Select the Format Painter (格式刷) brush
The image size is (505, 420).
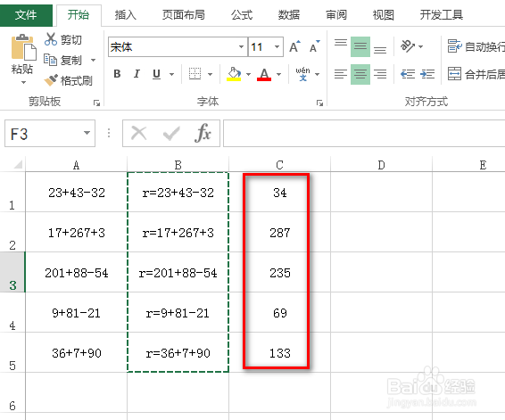(x=51, y=80)
